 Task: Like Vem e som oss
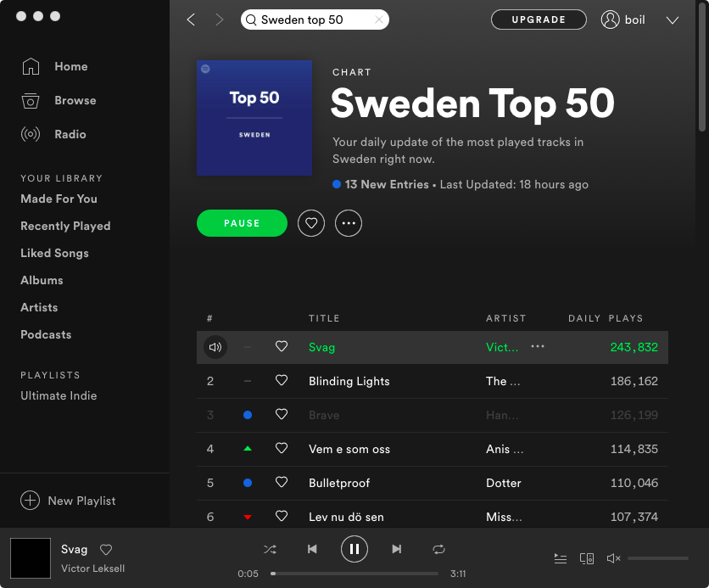282,448
